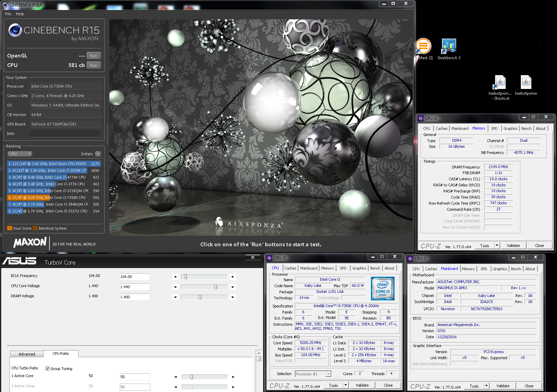Click the Core Speed value 5200.20 MHz
The height and width of the screenshot is (392, 557).
click(x=311, y=343)
